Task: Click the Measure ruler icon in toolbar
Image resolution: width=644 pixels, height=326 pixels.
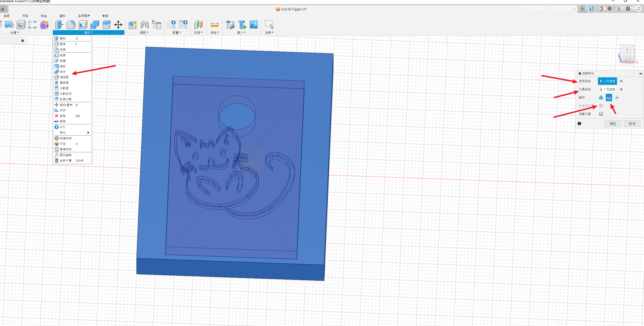Action: tap(214, 25)
